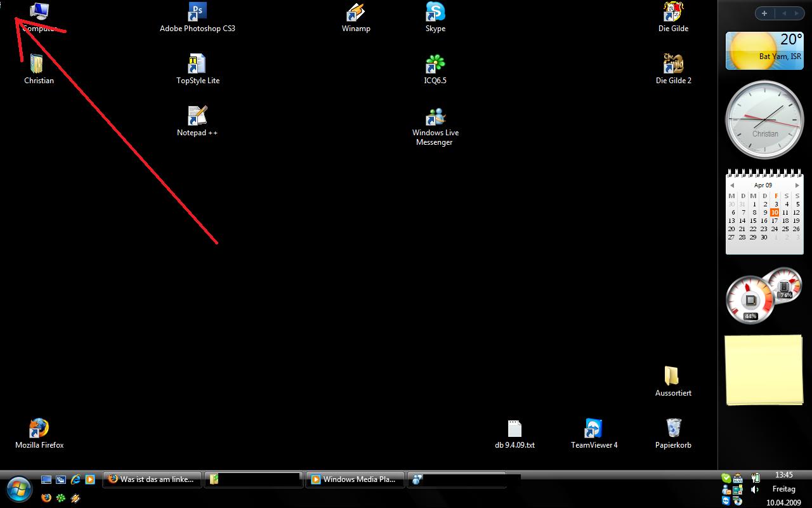Click the TeamViewer 4 desktop icon

point(594,434)
